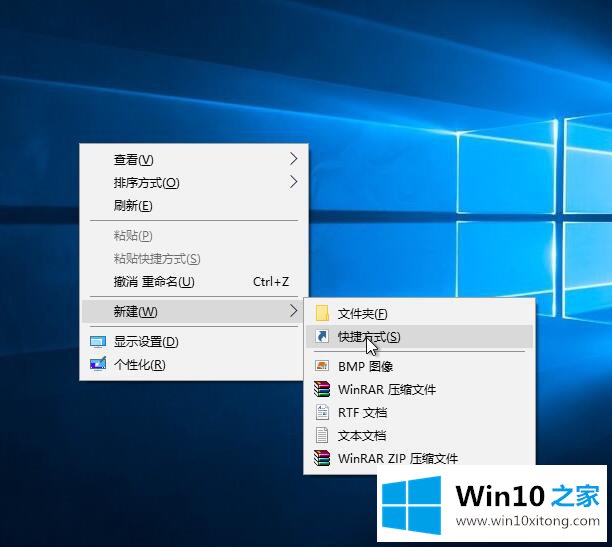612x547 pixels.
Task: Click the monitor icon beside 显示设置(D)
Action: point(98,342)
